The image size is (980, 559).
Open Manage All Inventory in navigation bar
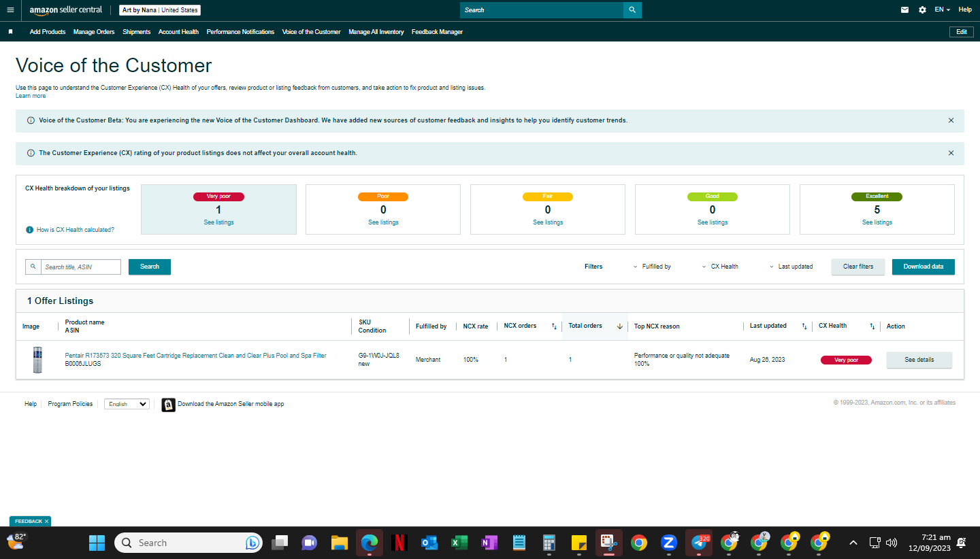coord(376,32)
